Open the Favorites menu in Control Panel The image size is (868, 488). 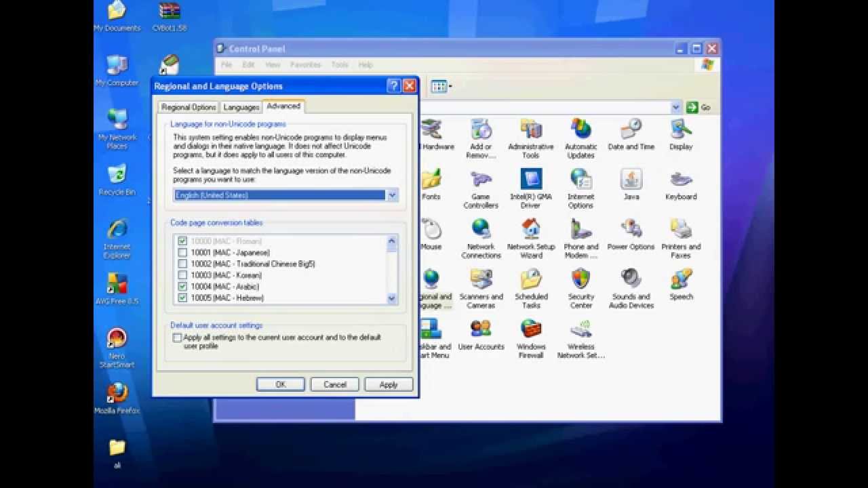(306, 65)
